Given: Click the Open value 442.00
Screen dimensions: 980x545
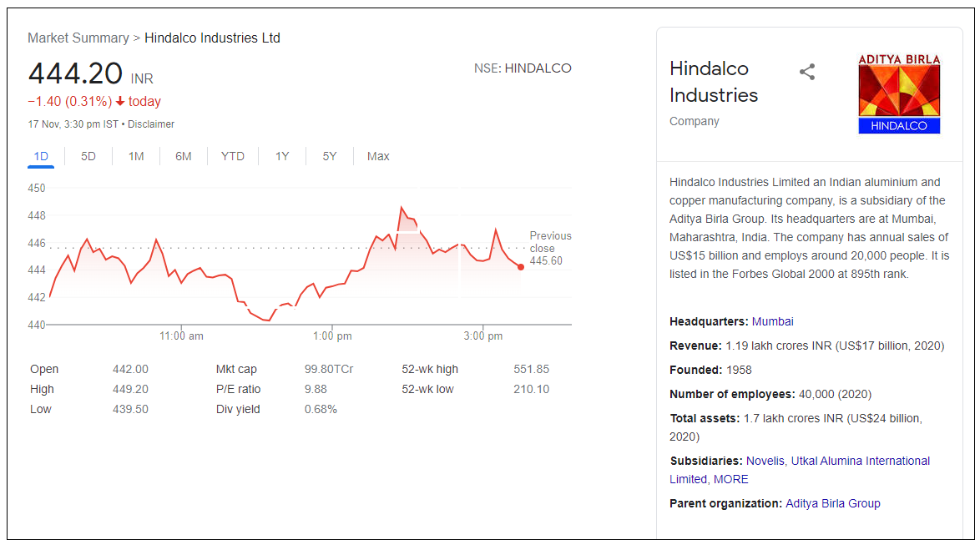Looking at the screenshot, I should point(130,370).
